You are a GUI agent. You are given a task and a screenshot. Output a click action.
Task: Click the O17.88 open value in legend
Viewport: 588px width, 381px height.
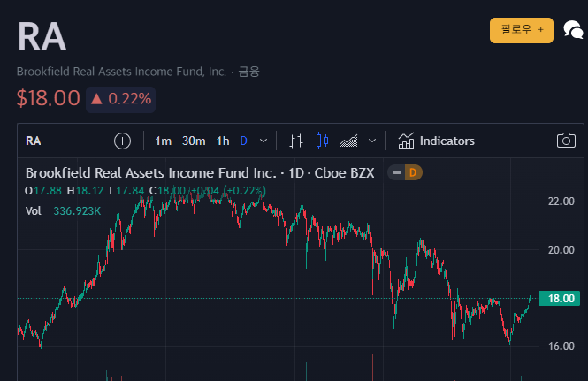click(x=43, y=191)
